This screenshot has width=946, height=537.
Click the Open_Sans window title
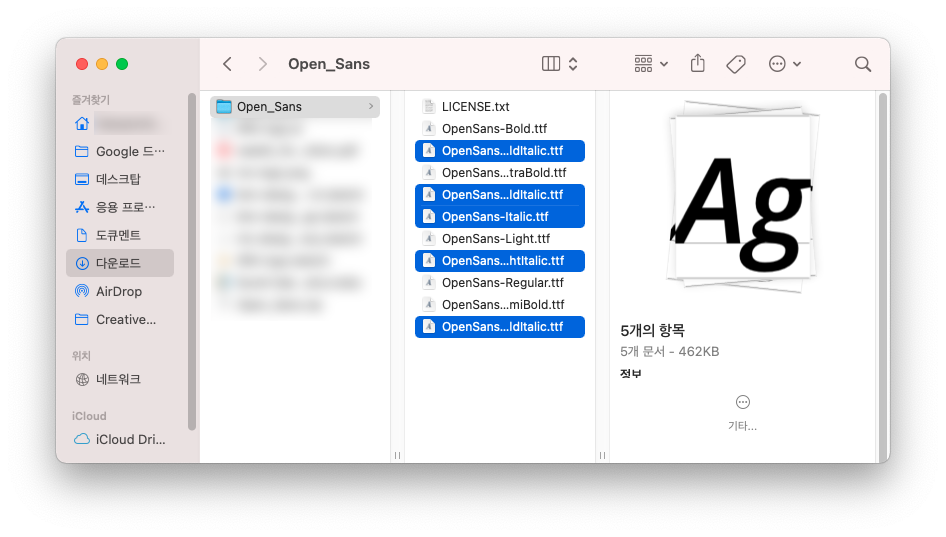tap(329, 64)
